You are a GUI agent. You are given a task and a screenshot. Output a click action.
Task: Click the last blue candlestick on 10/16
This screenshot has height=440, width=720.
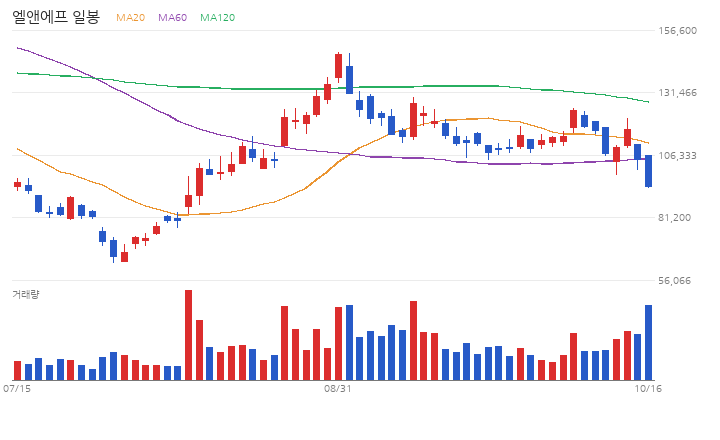click(x=648, y=171)
